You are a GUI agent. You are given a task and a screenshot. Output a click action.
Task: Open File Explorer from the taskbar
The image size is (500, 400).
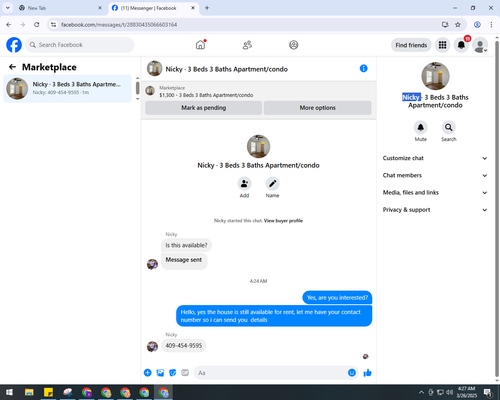[x=29, y=392]
